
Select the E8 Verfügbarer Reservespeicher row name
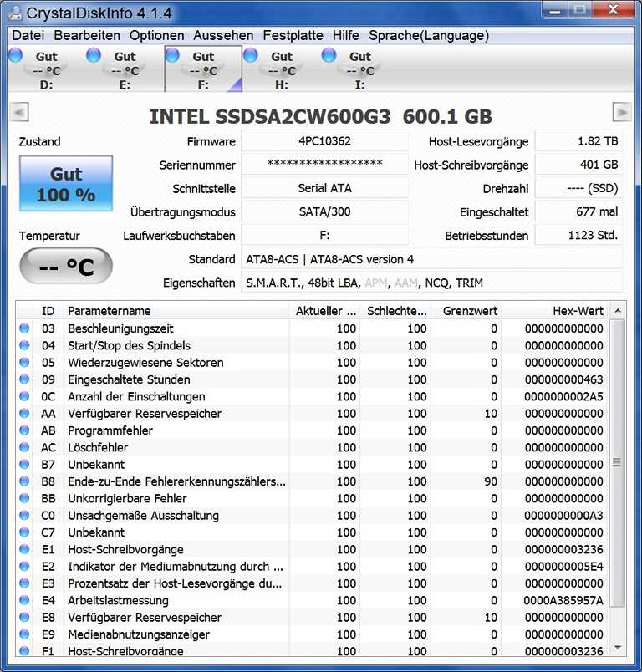tap(145, 617)
